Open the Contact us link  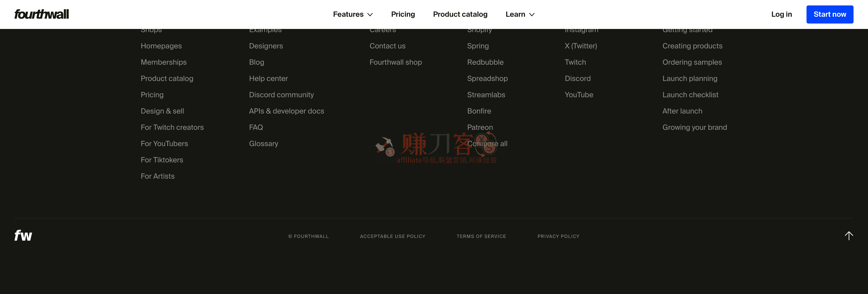click(x=387, y=46)
